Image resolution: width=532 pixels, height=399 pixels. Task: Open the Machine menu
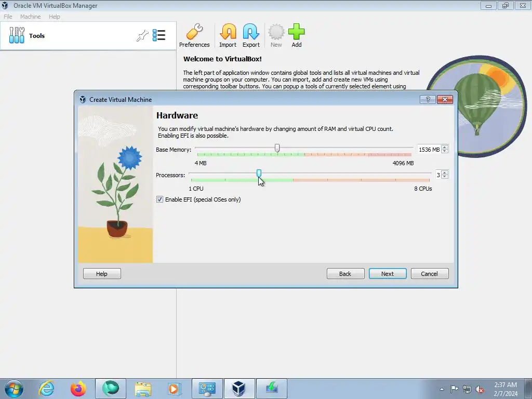(30, 17)
